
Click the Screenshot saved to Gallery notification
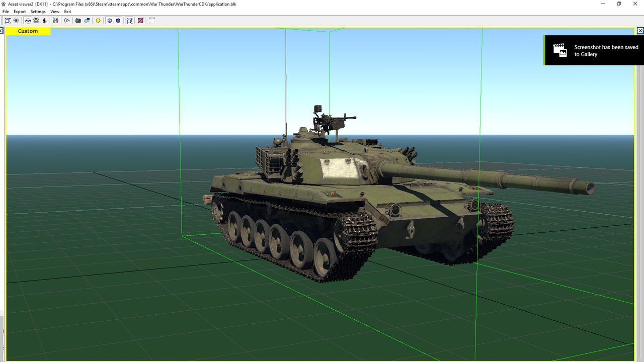click(594, 50)
